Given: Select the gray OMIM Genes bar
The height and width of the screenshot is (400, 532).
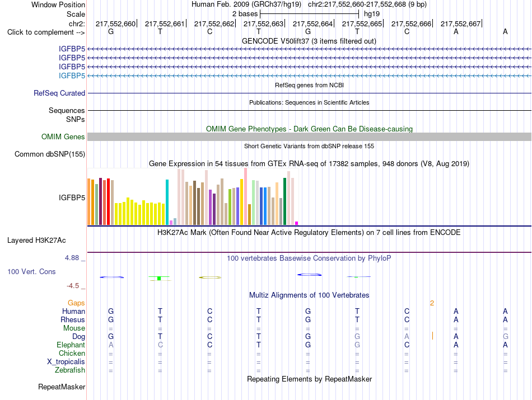Looking at the screenshot, I should pos(309,137).
